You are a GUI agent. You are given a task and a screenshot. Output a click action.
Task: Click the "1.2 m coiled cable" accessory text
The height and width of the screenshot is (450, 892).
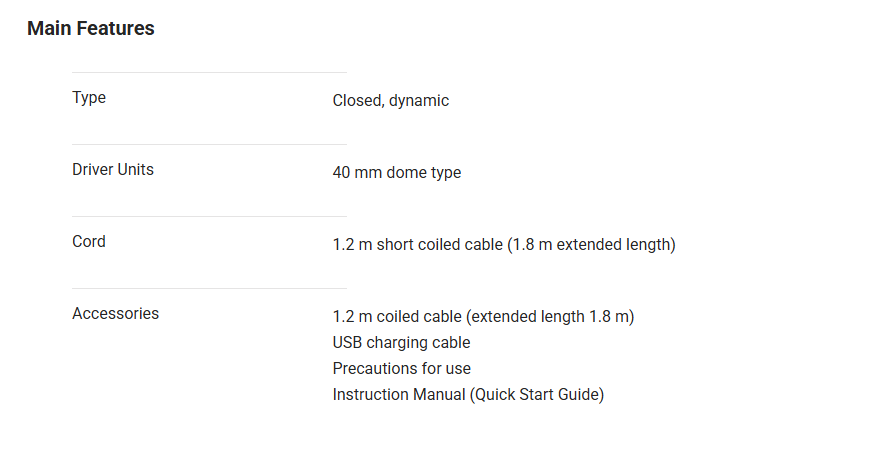tap(397, 317)
